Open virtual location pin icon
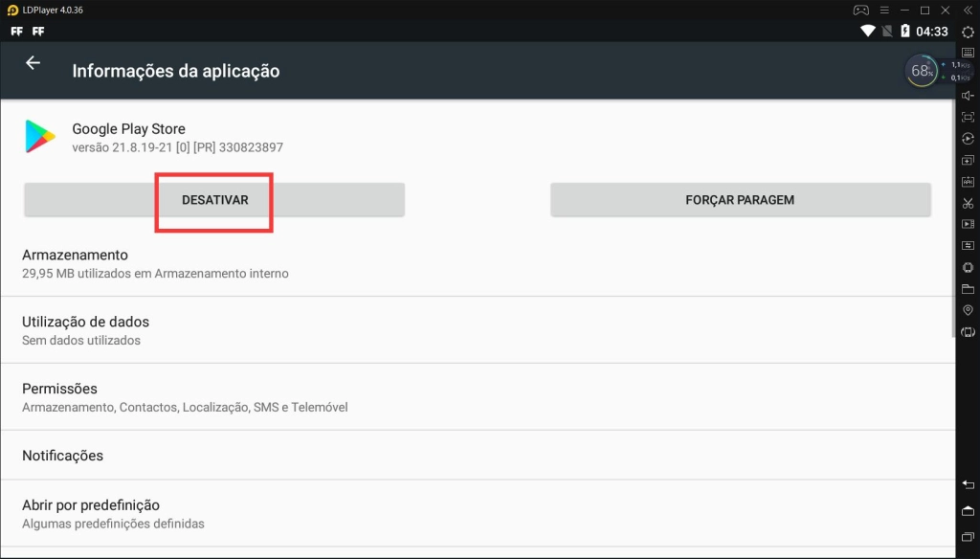980x559 pixels. click(x=968, y=310)
